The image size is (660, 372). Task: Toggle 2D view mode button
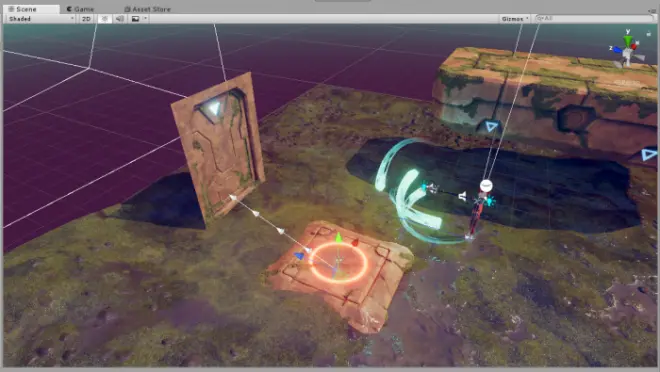[86, 19]
